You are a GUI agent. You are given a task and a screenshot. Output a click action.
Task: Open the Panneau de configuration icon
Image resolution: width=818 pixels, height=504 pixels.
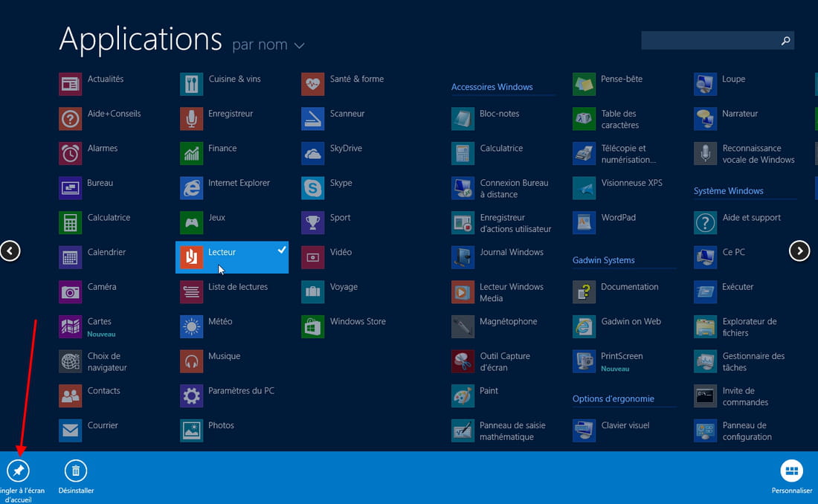click(x=705, y=430)
